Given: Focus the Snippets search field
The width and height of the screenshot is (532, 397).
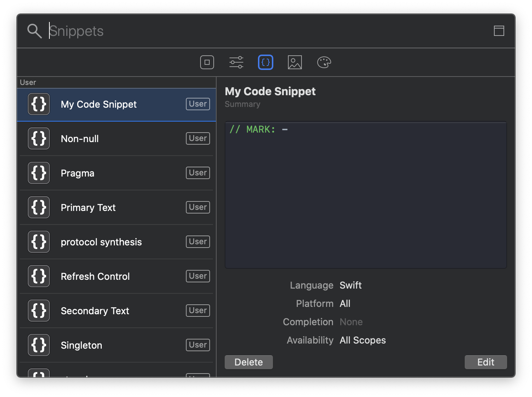Looking at the screenshot, I should [x=256, y=31].
